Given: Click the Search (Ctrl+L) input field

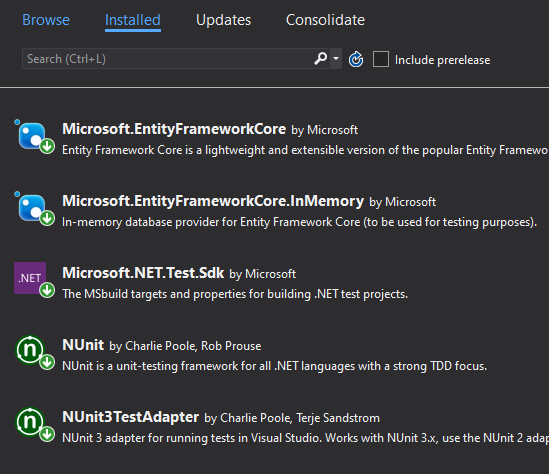Looking at the screenshot, I should coord(168,59).
